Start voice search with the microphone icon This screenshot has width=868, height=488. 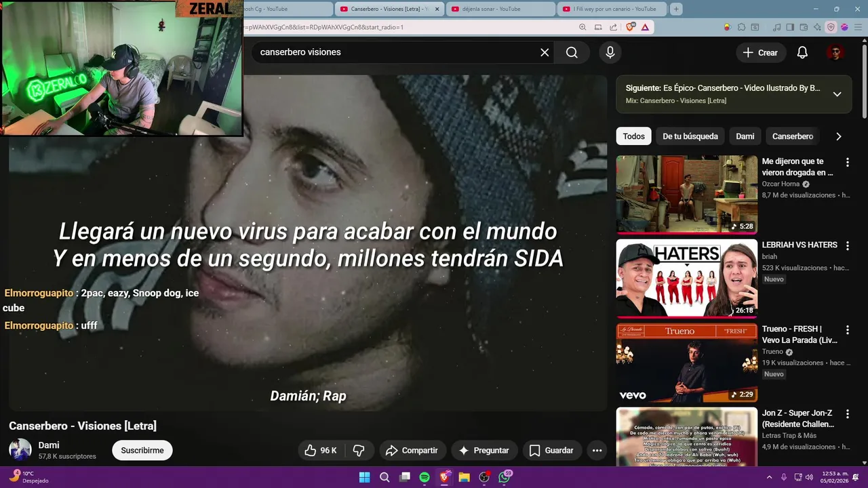[610, 52]
